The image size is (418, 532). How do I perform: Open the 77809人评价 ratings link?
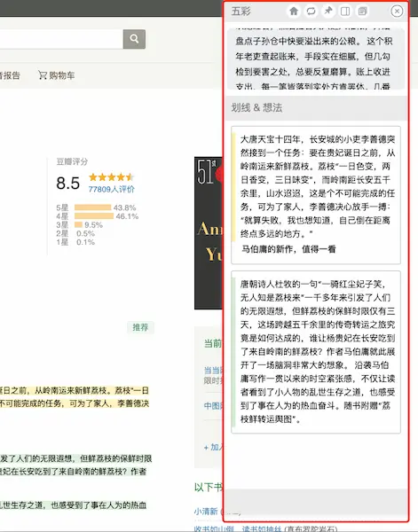(111, 190)
